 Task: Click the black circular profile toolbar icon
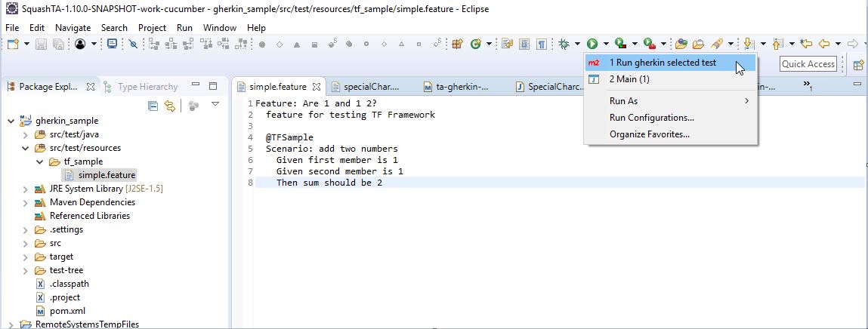80,44
